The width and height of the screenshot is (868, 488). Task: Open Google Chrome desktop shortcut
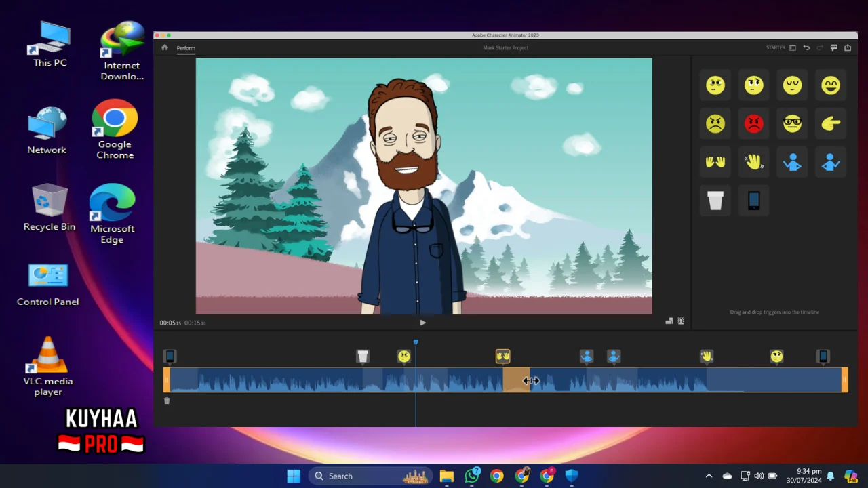click(115, 129)
